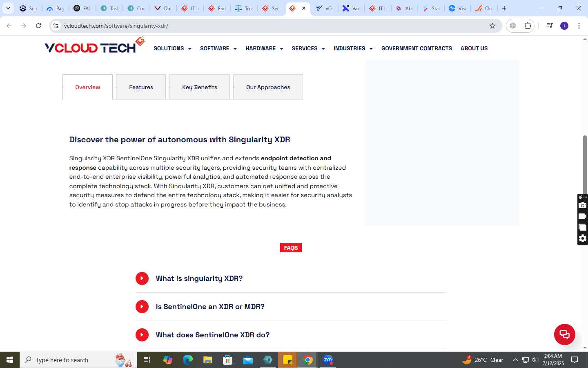Switch to the 'Dat' browser tab
Image resolution: width=588 pixels, height=368 pixels.
tap(163, 8)
